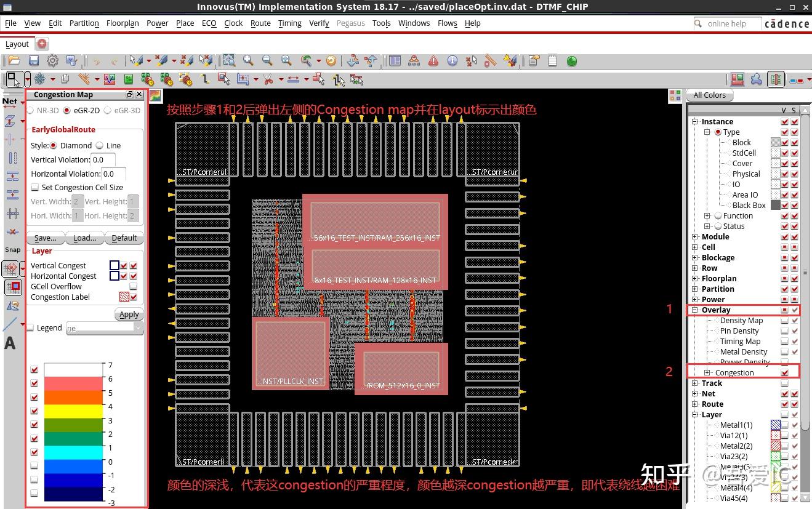Expand the Module tree node
The width and height of the screenshot is (812, 509).
(695, 237)
